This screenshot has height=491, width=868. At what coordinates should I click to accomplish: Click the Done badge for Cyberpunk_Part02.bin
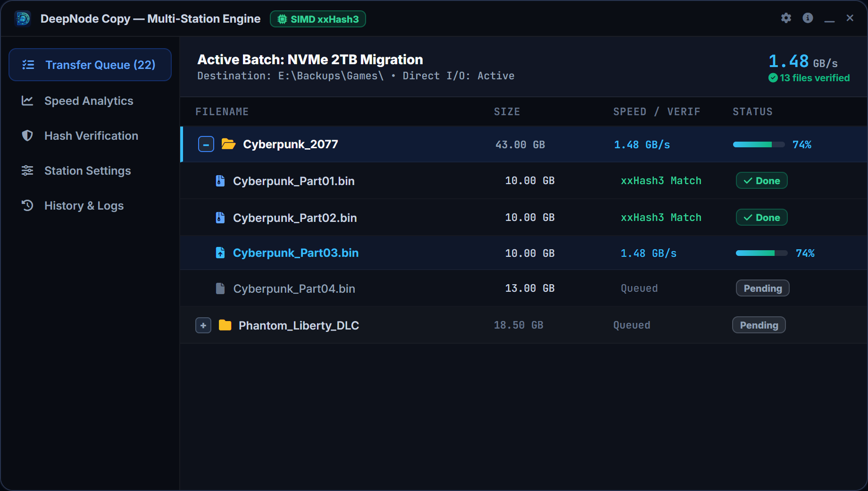761,218
